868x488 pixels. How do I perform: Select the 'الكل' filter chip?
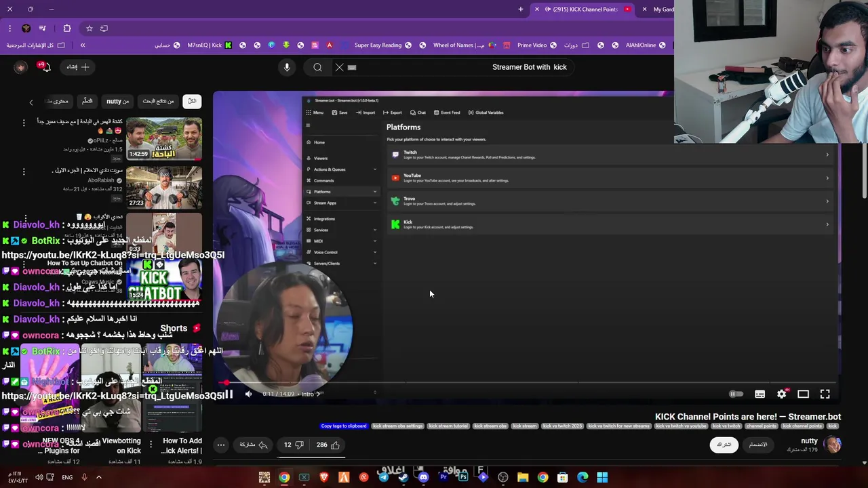click(x=192, y=101)
